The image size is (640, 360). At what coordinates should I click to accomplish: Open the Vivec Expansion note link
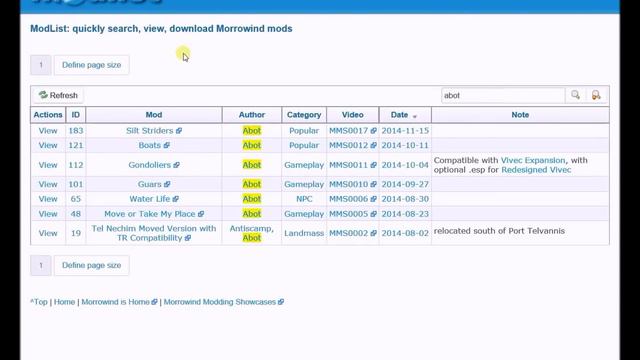pyautogui.click(x=533, y=160)
